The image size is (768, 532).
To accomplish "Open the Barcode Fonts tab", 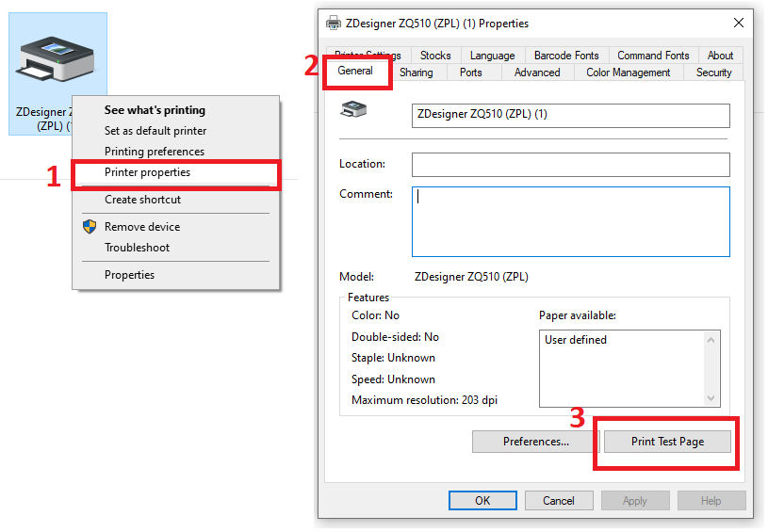I will 566,56.
